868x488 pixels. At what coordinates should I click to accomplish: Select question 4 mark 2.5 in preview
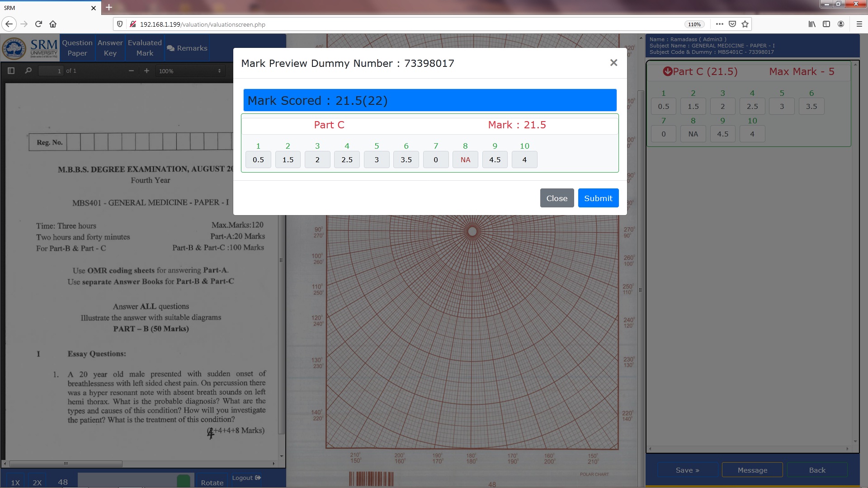[x=347, y=160]
